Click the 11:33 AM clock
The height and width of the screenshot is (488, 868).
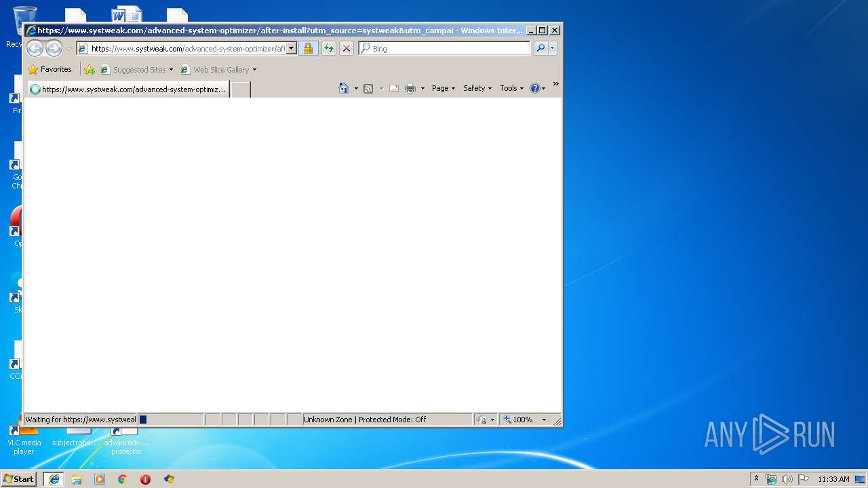(833, 479)
